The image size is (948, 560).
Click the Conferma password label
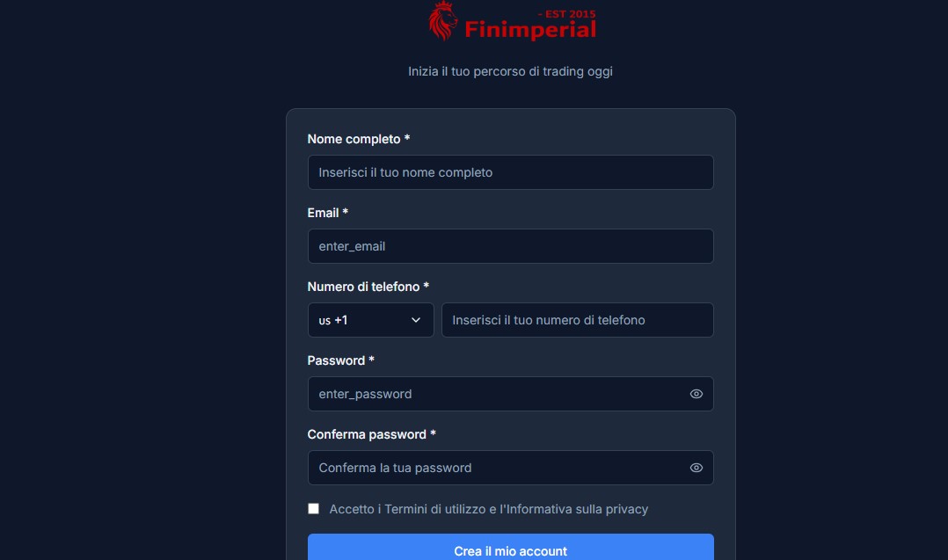click(x=372, y=434)
